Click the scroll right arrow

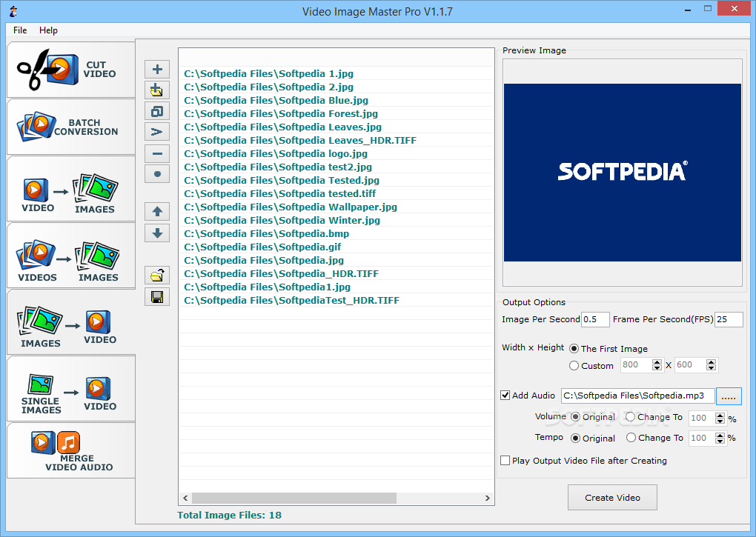(x=488, y=498)
